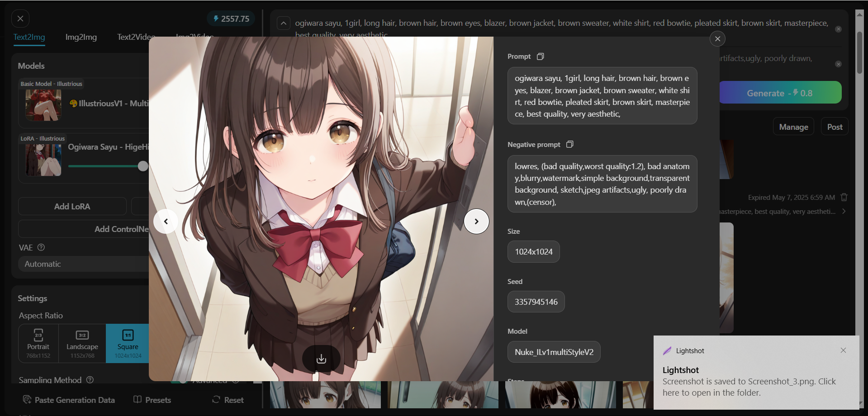
Task: Click the model name Nuke_ILv1multiStyleV2
Action: pos(554,352)
